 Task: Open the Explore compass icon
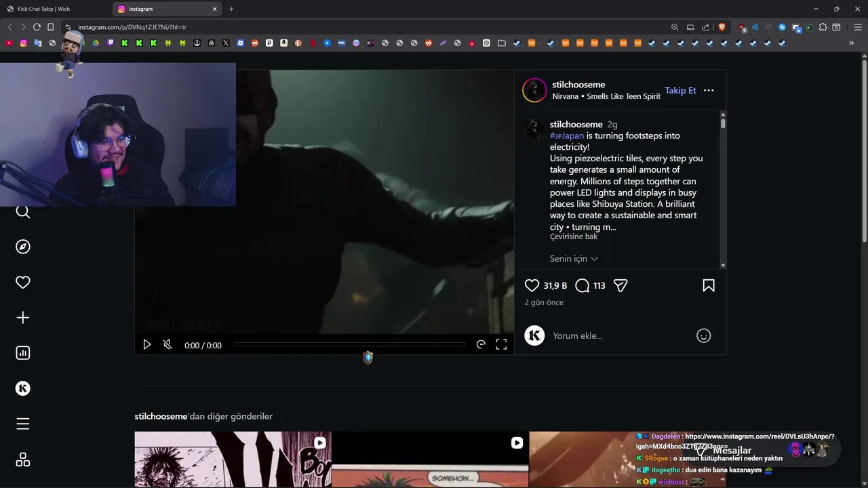click(x=23, y=247)
